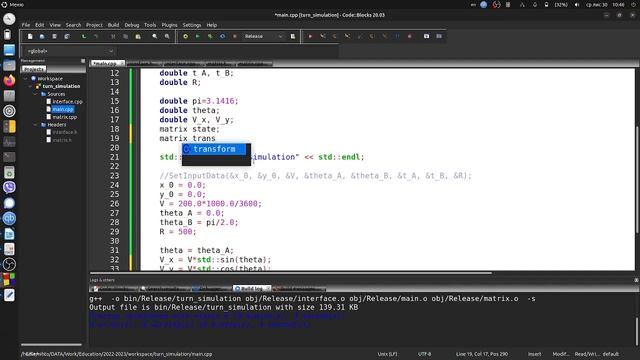Click the Redo toolbar icon

[x=96, y=36]
